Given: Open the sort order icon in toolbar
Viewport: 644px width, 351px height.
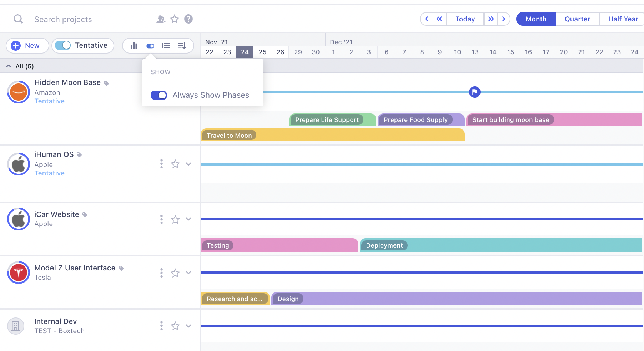Looking at the screenshot, I should (182, 45).
